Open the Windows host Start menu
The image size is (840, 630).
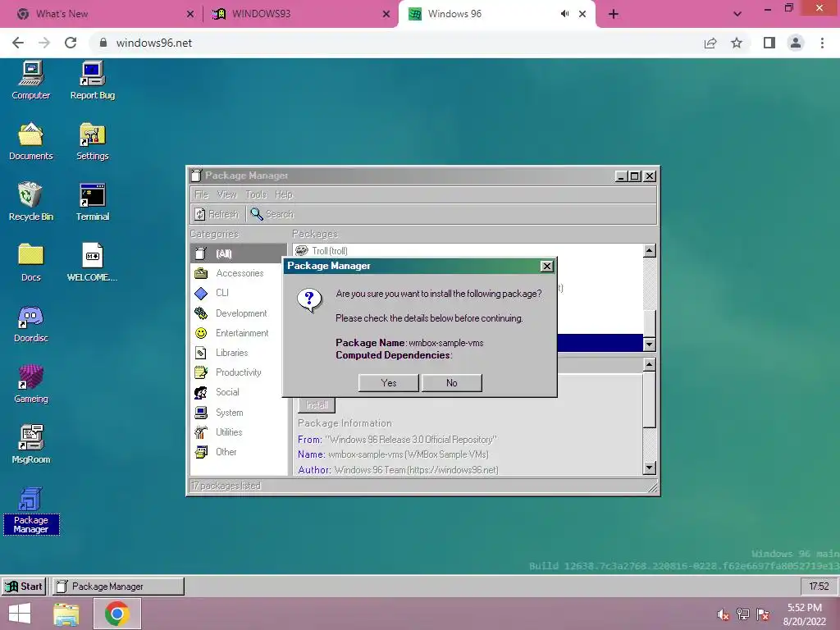[20, 614]
